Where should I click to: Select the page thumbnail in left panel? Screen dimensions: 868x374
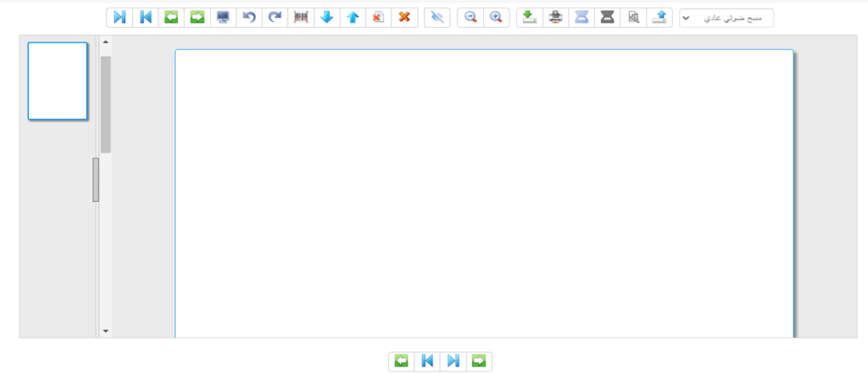tap(58, 81)
